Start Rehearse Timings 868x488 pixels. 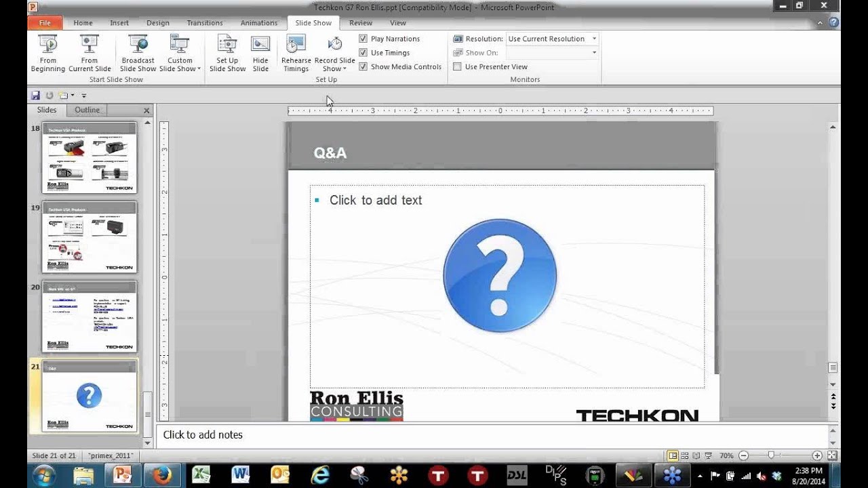(x=296, y=54)
